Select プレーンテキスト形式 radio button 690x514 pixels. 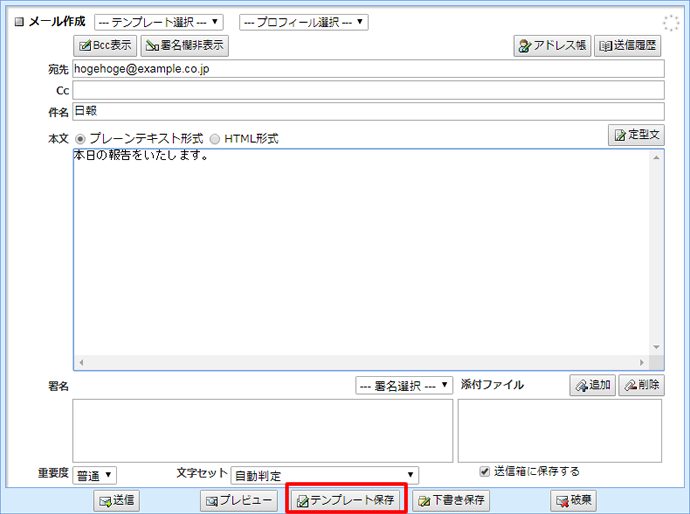pos(80,139)
